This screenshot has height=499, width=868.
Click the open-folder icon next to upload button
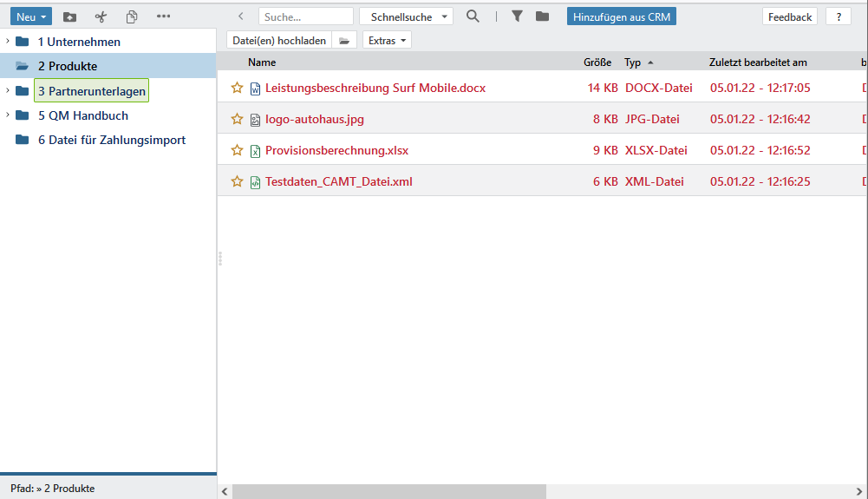[x=344, y=41]
